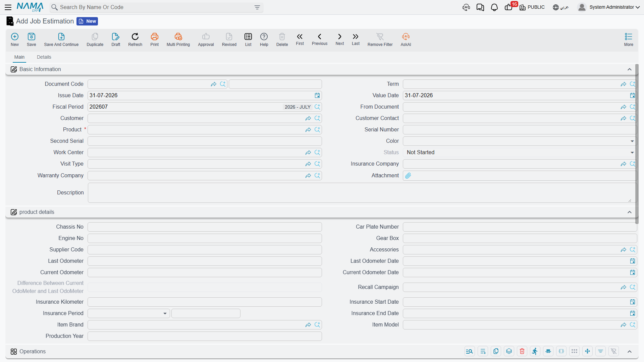Open AskAI assistant

406,40
